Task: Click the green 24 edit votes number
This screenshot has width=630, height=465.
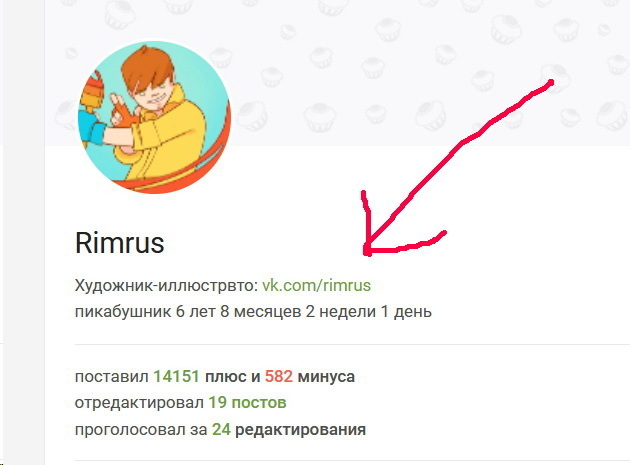Action: (x=221, y=429)
